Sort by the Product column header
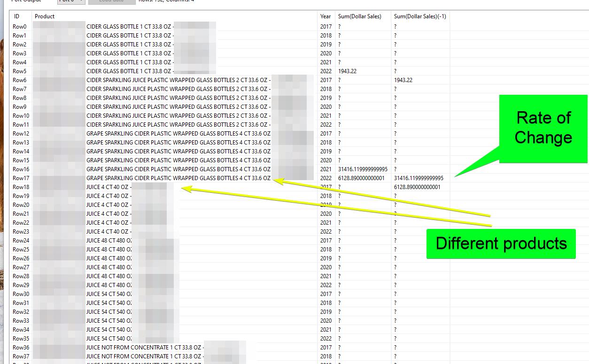 (45, 16)
